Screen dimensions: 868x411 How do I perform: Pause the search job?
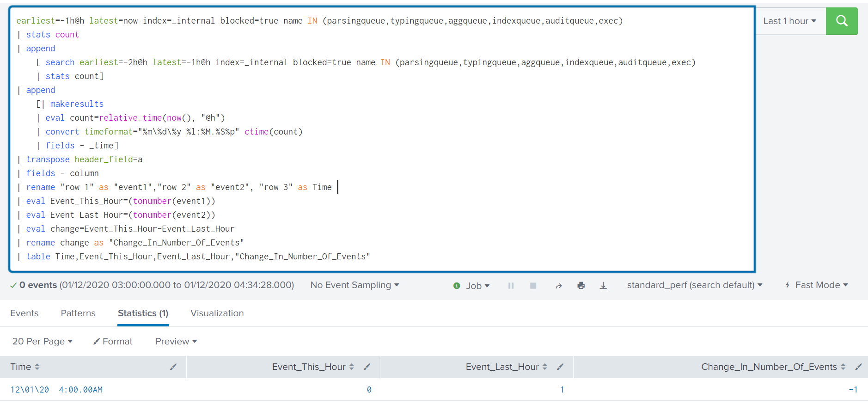click(511, 286)
